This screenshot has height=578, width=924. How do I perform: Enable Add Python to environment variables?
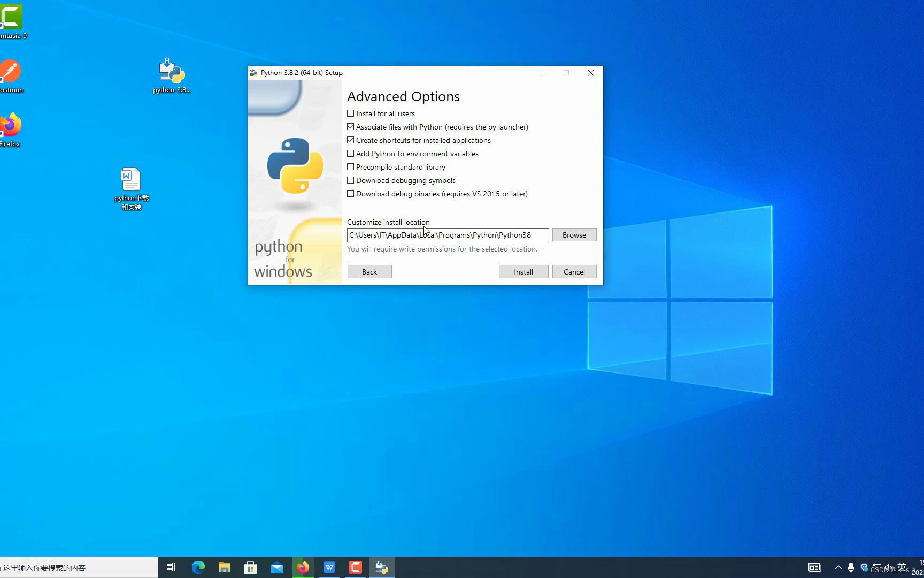click(351, 154)
